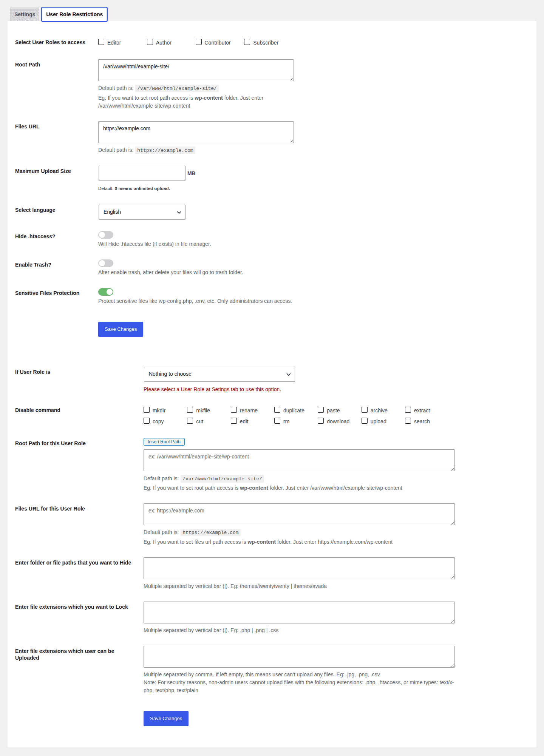Tick the upload command checkbox
The width and height of the screenshot is (544, 756).
365,421
